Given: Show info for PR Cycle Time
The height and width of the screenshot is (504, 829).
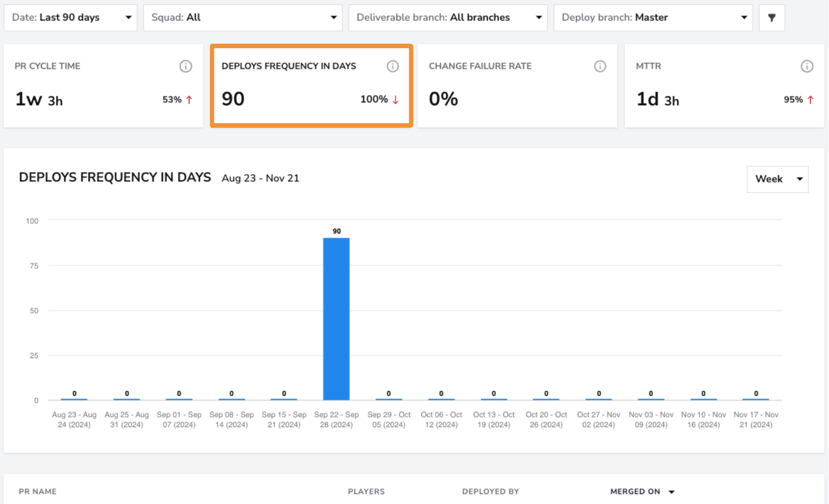Looking at the screenshot, I should coord(185,66).
